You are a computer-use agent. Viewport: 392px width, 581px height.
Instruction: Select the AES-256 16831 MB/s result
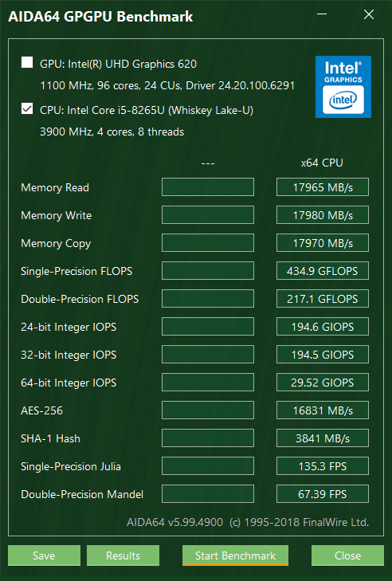click(x=323, y=410)
